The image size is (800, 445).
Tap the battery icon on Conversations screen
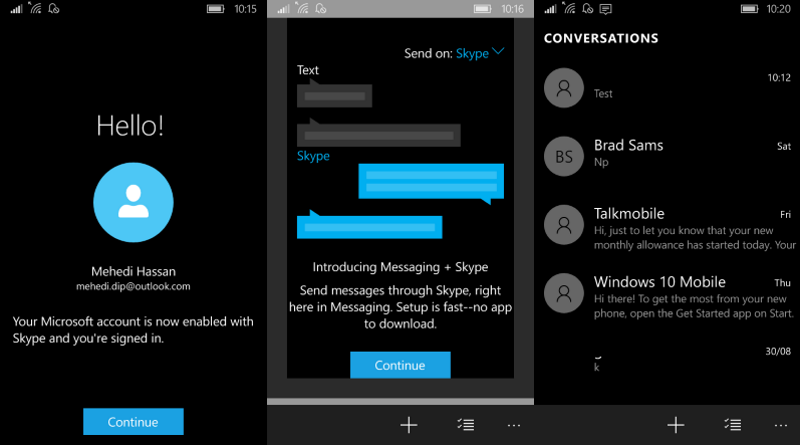pyautogui.click(x=749, y=9)
